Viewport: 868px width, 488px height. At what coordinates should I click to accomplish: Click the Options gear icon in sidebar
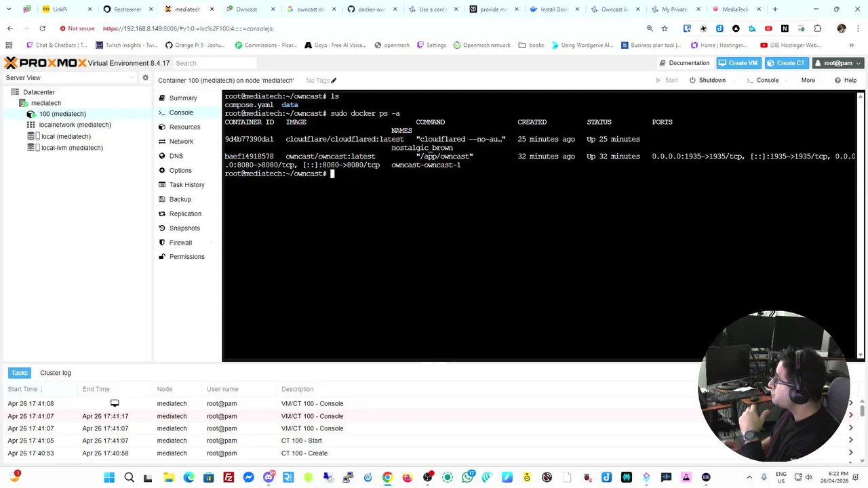point(162,170)
